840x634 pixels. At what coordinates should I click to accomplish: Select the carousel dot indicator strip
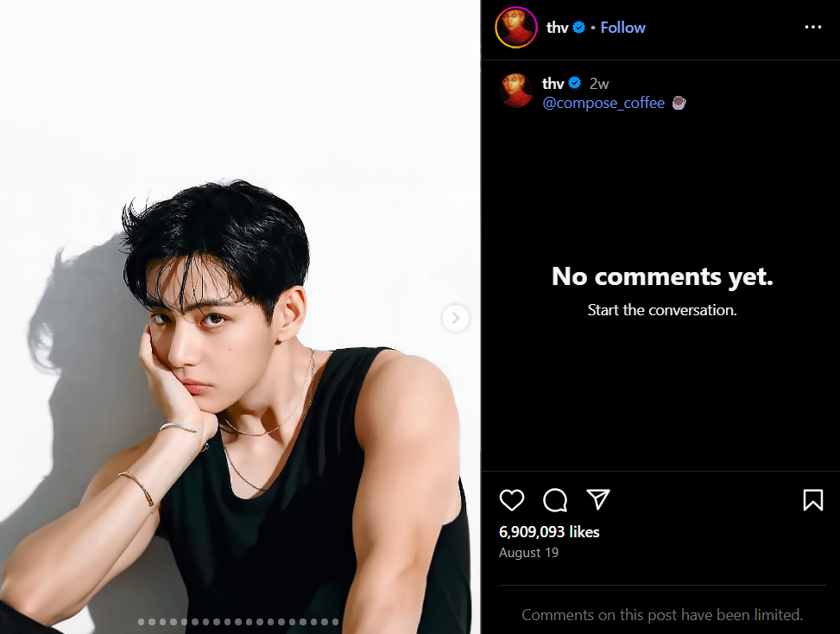point(239,620)
